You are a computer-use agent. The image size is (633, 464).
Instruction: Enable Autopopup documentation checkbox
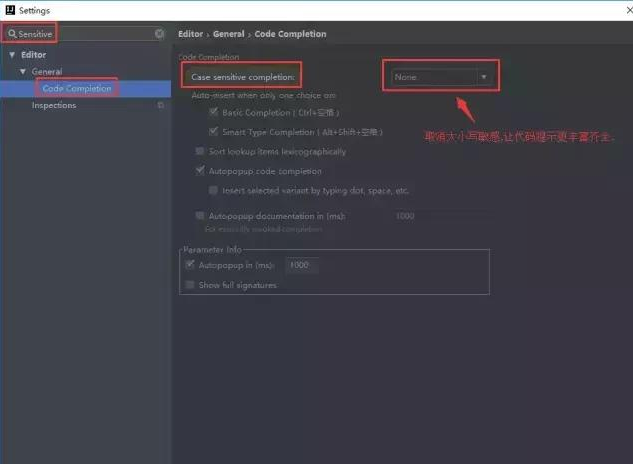(x=200, y=215)
